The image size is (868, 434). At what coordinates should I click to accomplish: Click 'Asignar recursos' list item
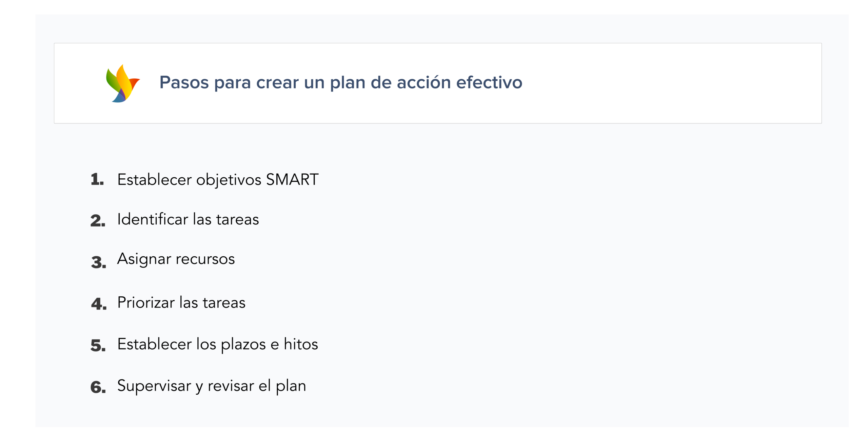point(176,259)
